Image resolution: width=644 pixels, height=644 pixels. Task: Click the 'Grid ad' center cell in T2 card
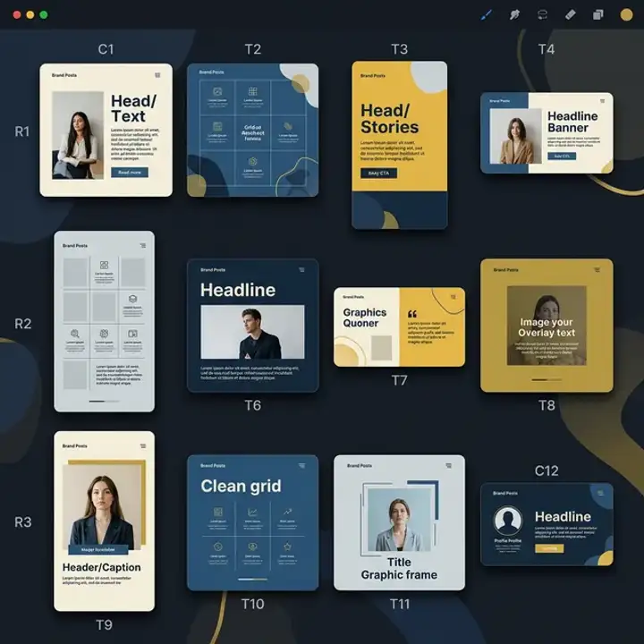point(252,132)
